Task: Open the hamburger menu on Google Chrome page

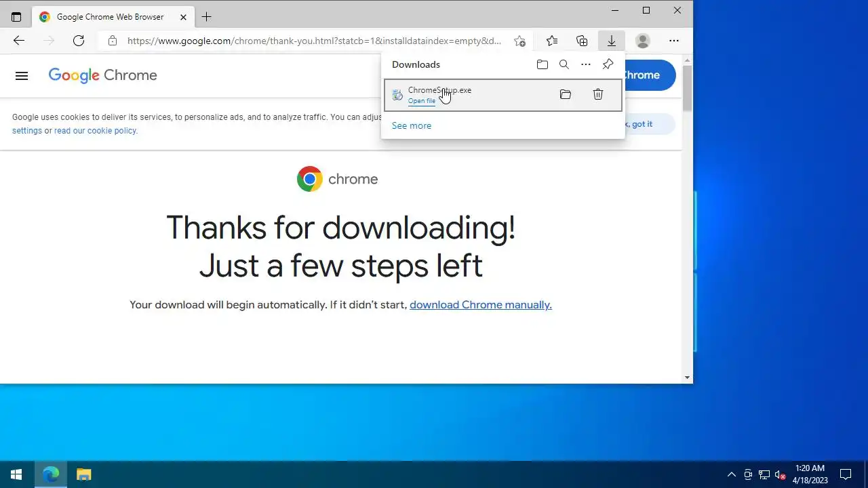Action: click(x=22, y=75)
